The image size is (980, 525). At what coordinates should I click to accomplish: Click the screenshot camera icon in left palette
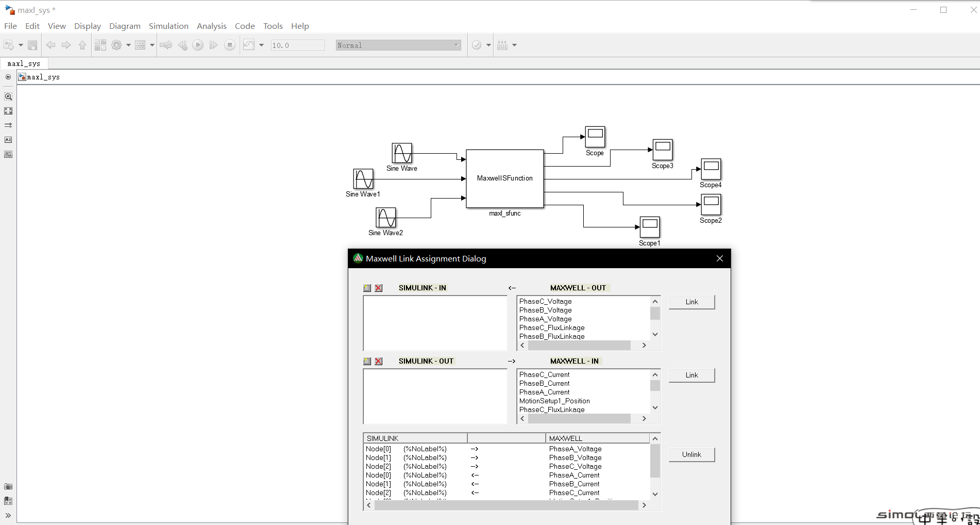(x=8, y=486)
